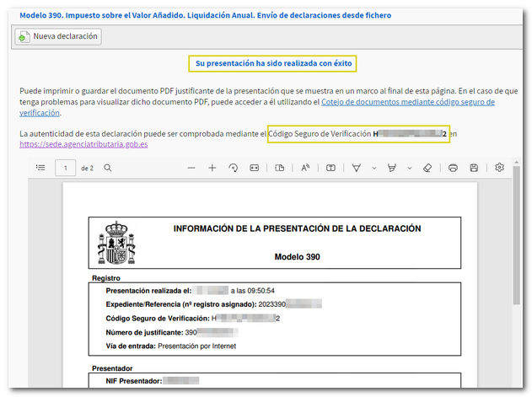The image size is (532, 397).
Task: Save the PDF document
Action: [x=474, y=168]
